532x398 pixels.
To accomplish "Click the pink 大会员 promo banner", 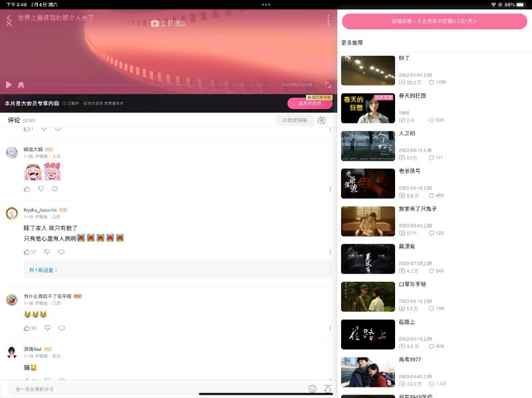I will pos(434,21).
